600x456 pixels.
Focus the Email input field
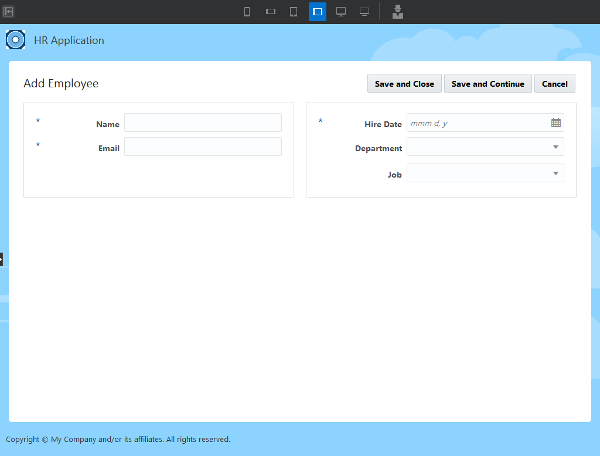click(203, 147)
